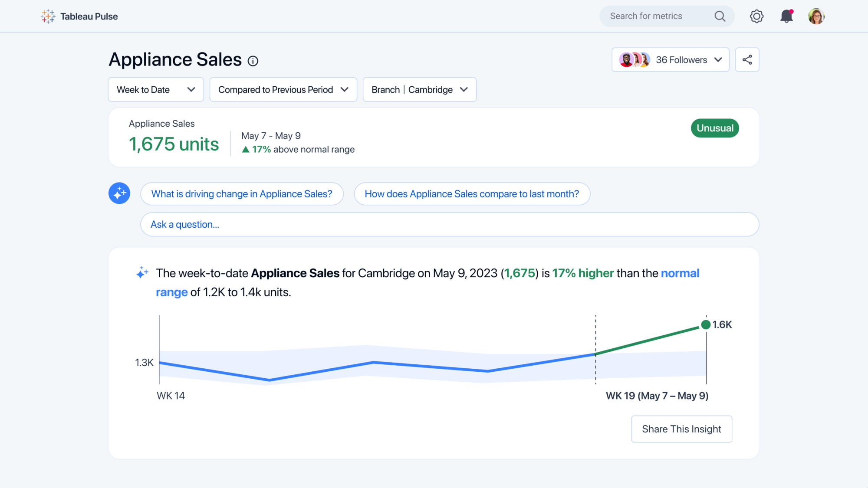Screen dimensions: 868x488
Task: Expand the Compared to Previous Period dropdown
Action: pos(283,89)
